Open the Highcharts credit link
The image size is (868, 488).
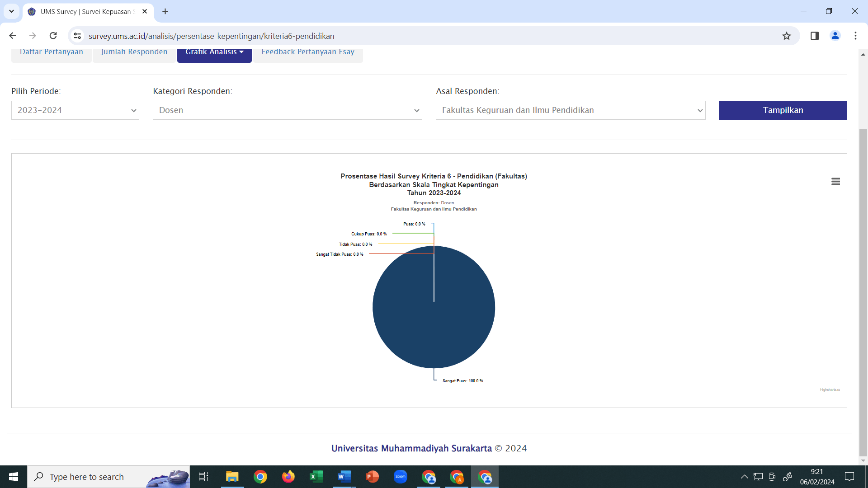point(830,389)
